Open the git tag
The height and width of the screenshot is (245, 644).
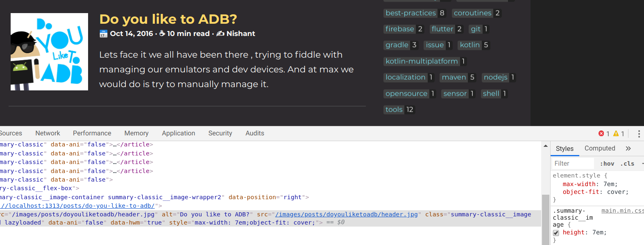coord(475,29)
